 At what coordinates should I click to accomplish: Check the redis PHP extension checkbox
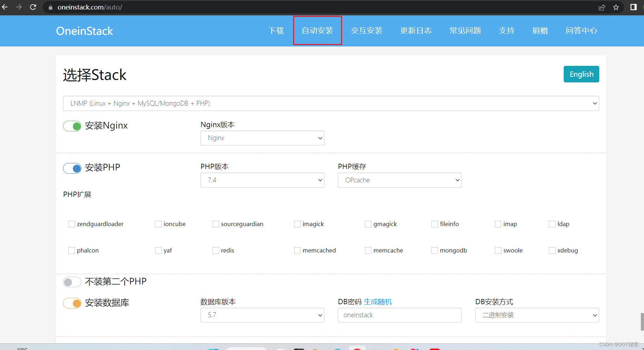pyautogui.click(x=216, y=250)
